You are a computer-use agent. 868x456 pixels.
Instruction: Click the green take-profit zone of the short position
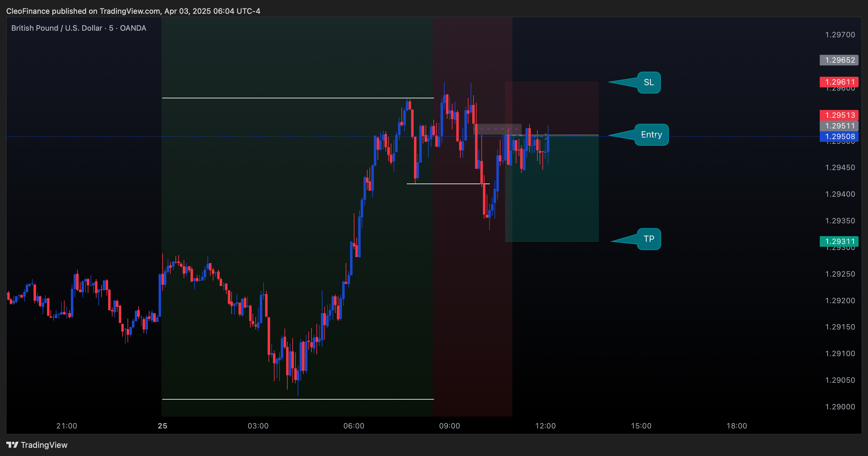(552, 189)
